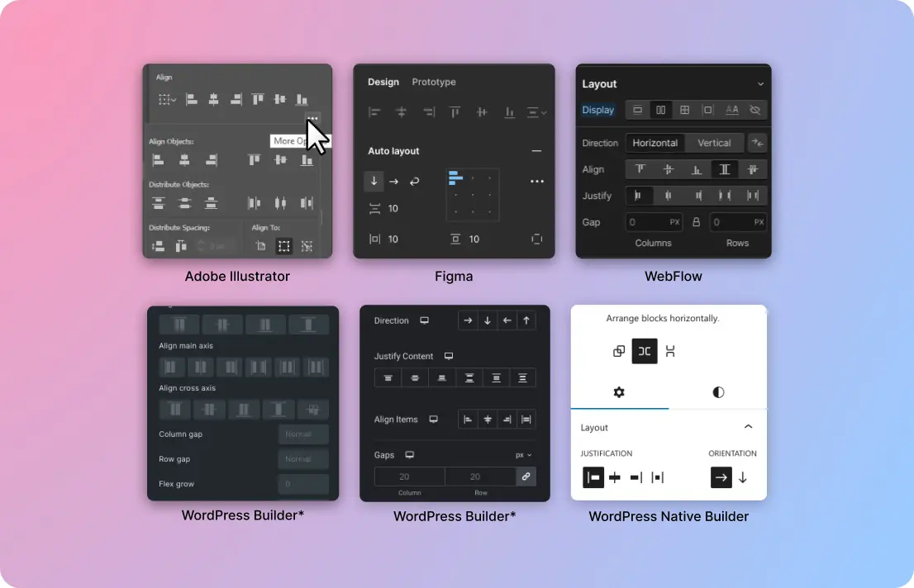Click the reverse direction icon beside Vertical
This screenshot has width=914, height=588.
click(757, 143)
